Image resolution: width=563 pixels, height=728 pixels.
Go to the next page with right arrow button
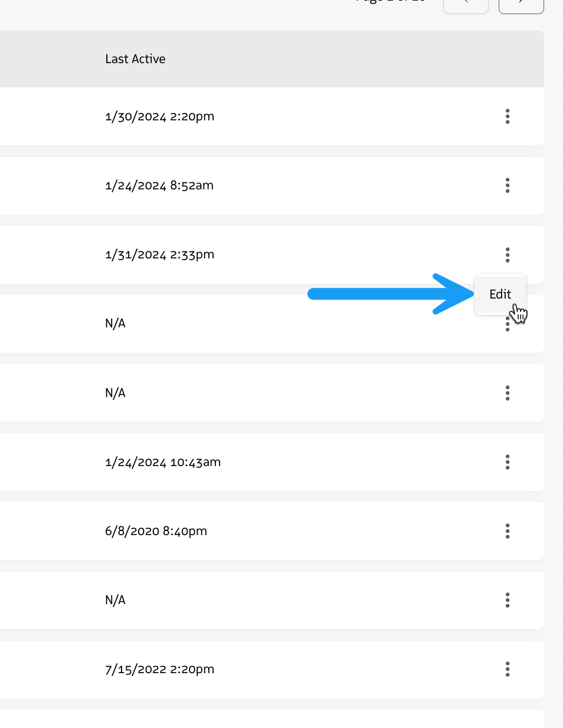pyautogui.click(x=521, y=5)
